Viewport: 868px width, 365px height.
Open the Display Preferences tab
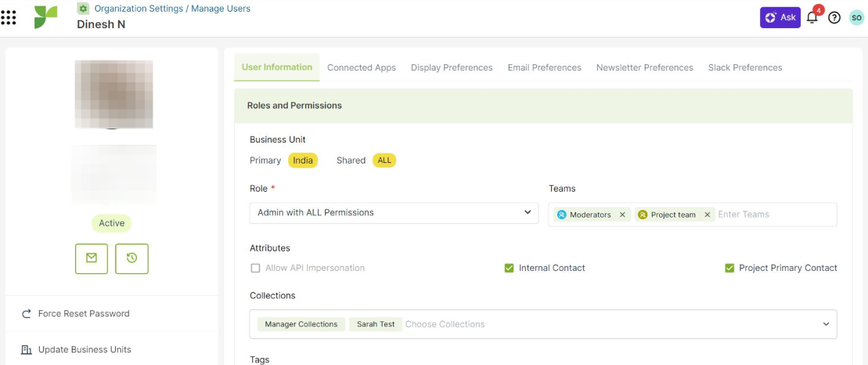point(452,67)
